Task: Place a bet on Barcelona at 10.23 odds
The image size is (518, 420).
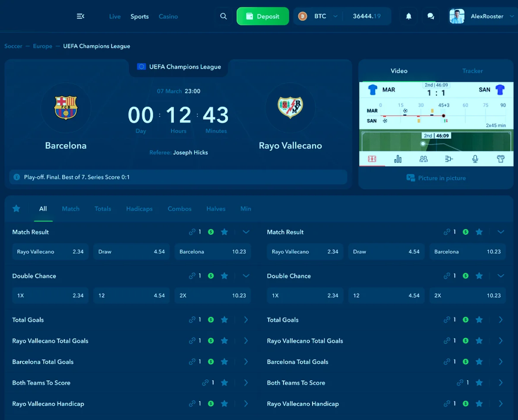Action: (x=212, y=251)
